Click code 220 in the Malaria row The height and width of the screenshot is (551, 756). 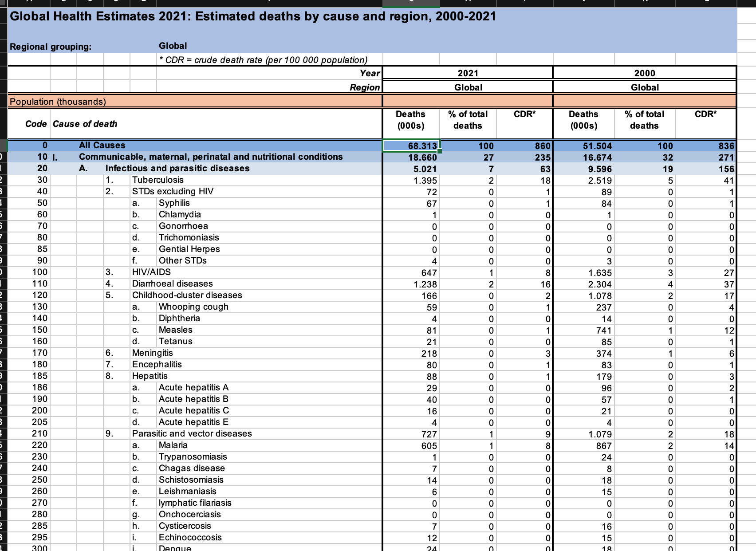point(39,445)
